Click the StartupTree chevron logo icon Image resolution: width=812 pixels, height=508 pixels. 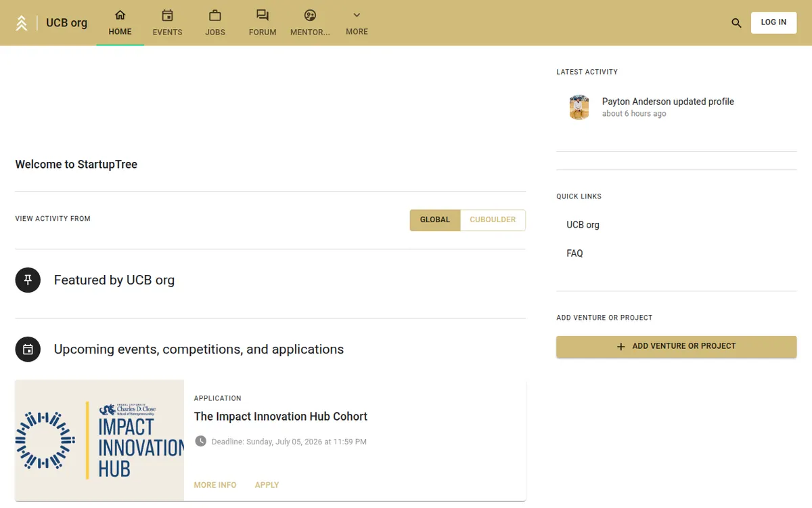coord(22,23)
